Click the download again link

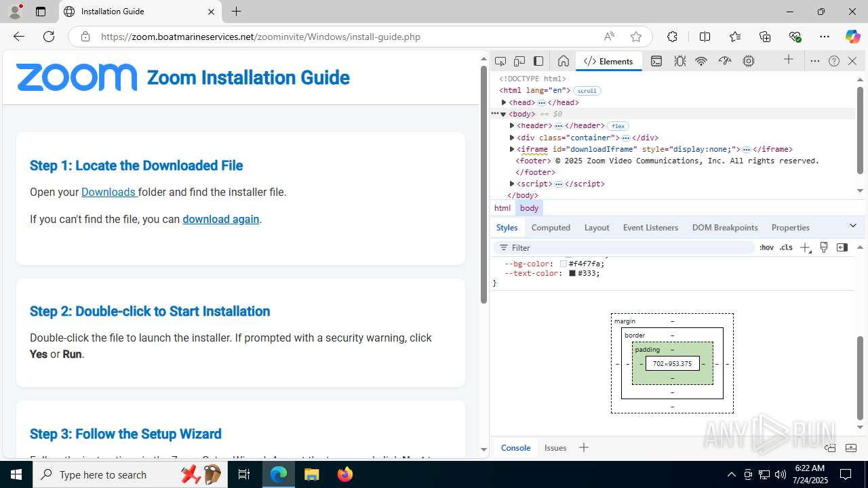[x=221, y=219]
